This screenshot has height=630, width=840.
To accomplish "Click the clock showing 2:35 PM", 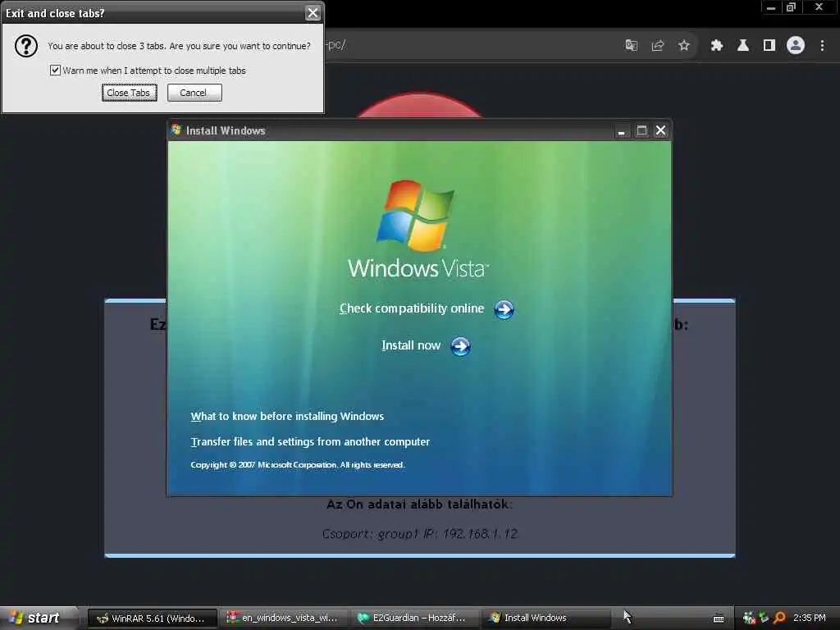I will point(810,618).
